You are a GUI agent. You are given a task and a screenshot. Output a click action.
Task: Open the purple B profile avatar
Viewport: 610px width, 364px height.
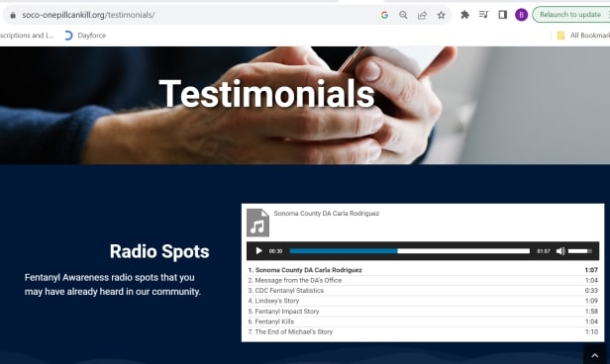521,15
